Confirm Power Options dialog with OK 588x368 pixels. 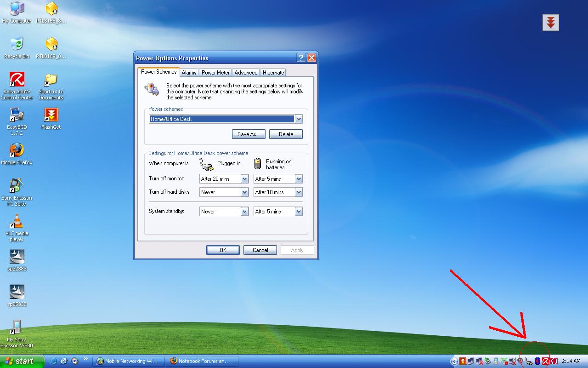(223, 250)
